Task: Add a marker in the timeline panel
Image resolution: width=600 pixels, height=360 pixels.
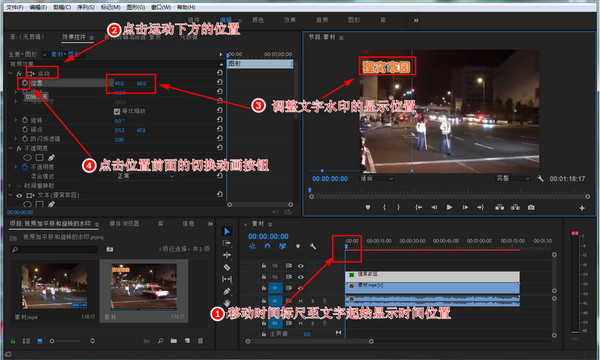Action: point(298,246)
